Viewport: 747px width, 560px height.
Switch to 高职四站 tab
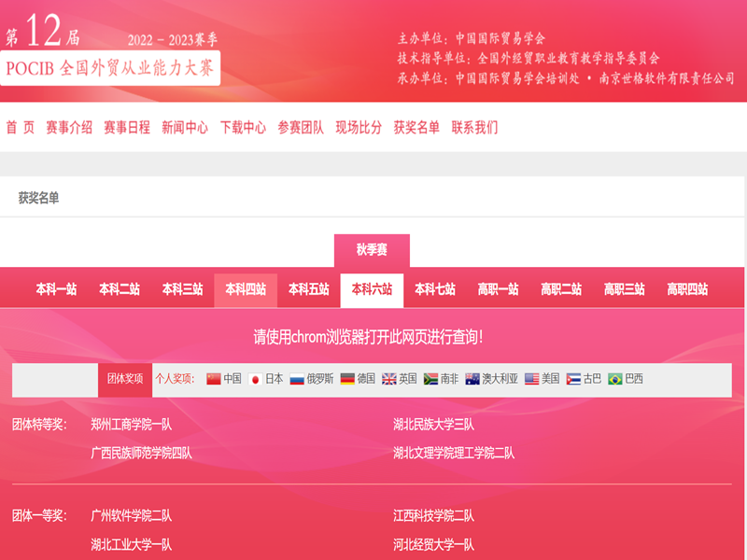pyautogui.click(x=687, y=289)
